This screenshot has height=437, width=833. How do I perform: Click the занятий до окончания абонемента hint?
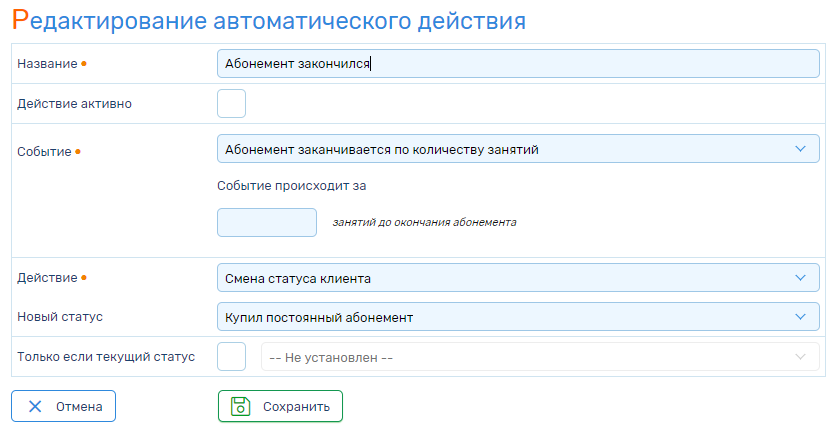pos(424,222)
